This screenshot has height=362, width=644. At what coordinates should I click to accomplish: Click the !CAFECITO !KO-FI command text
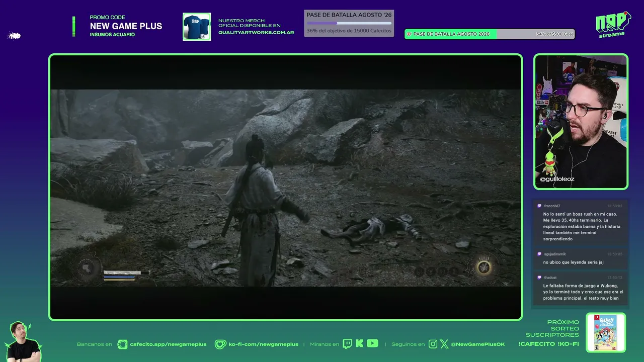pyautogui.click(x=548, y=344)
